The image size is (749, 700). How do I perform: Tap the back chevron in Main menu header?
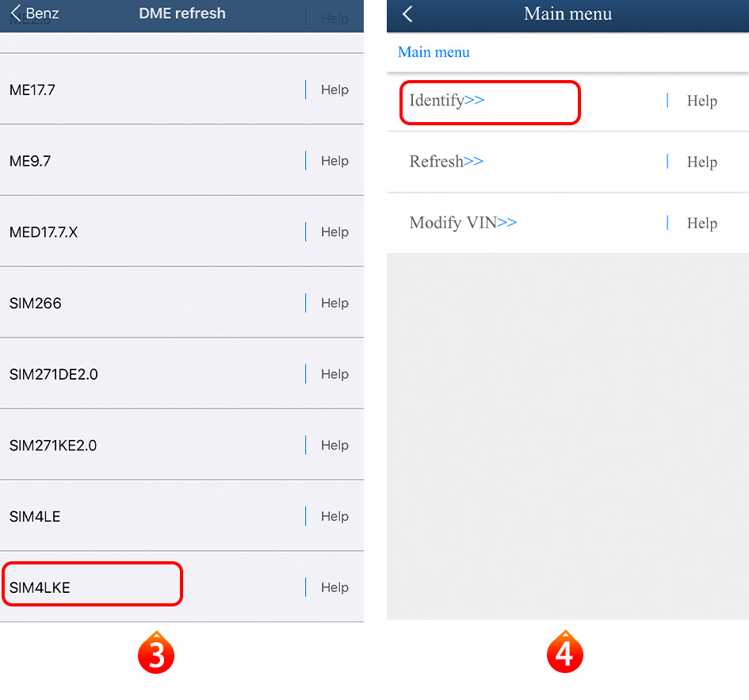[x=407, y=13]
